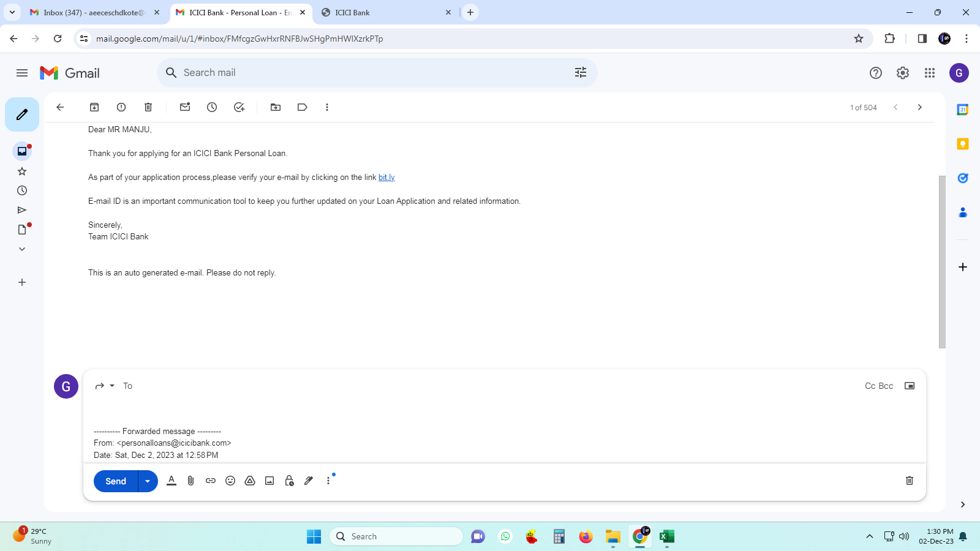
Task: Insert a photo
Action: click(269, 481)
